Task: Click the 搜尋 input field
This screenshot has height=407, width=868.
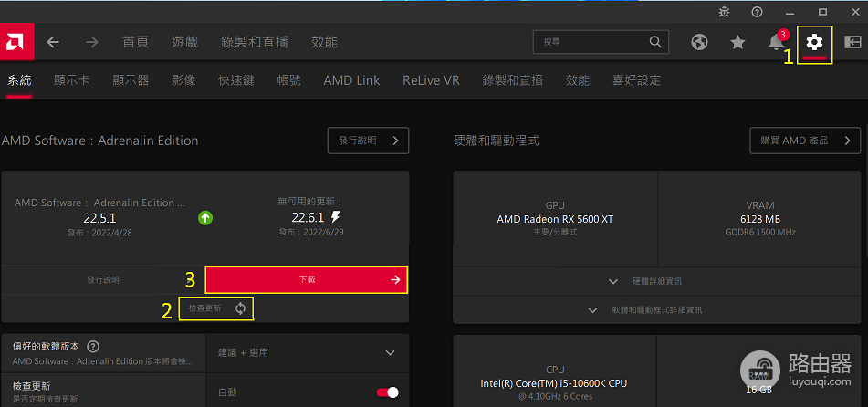Action: (x=601, y=42)
